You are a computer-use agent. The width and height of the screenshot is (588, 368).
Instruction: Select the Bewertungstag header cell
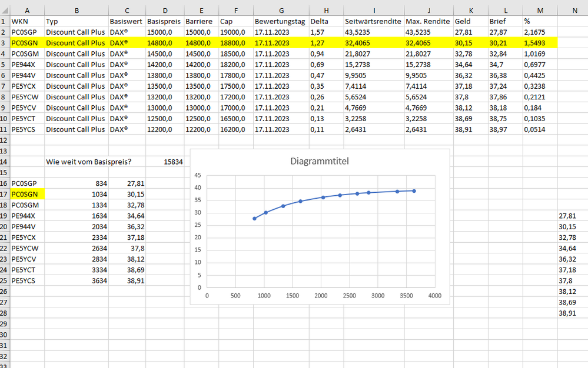tap(280, 21)
